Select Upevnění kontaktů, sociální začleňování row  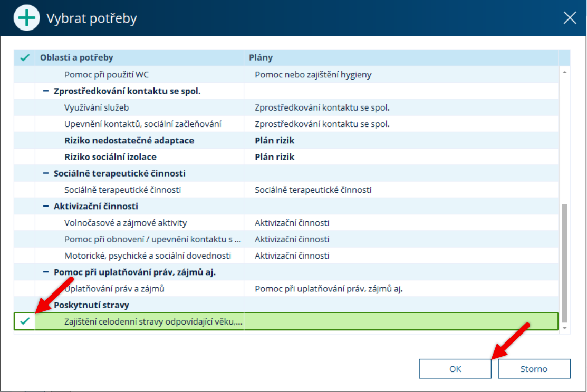tap(286, 124)
